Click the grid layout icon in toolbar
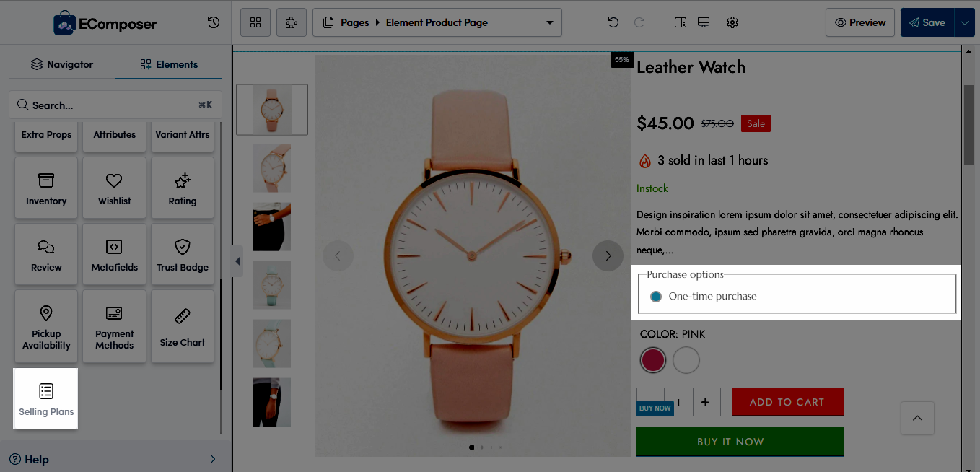Screen dimensions: 980x472 point(255,22)
